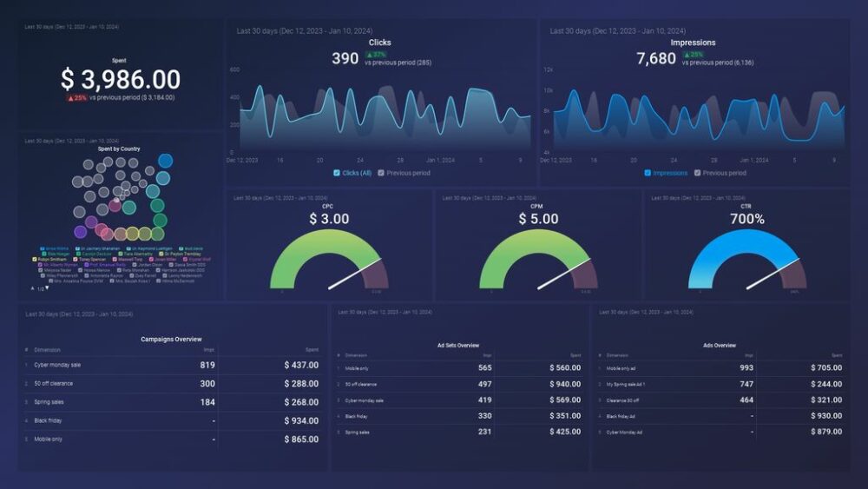Screen dimensions: 868x489
Task: Uncheck Jordan Olson legend entry
Action: pos(135,265)
